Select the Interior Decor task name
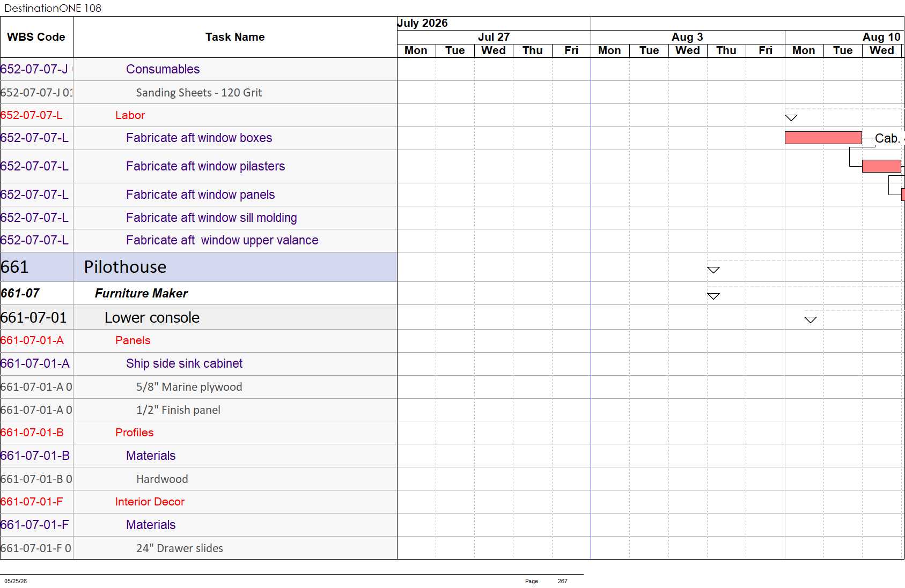 pos(150,502)
